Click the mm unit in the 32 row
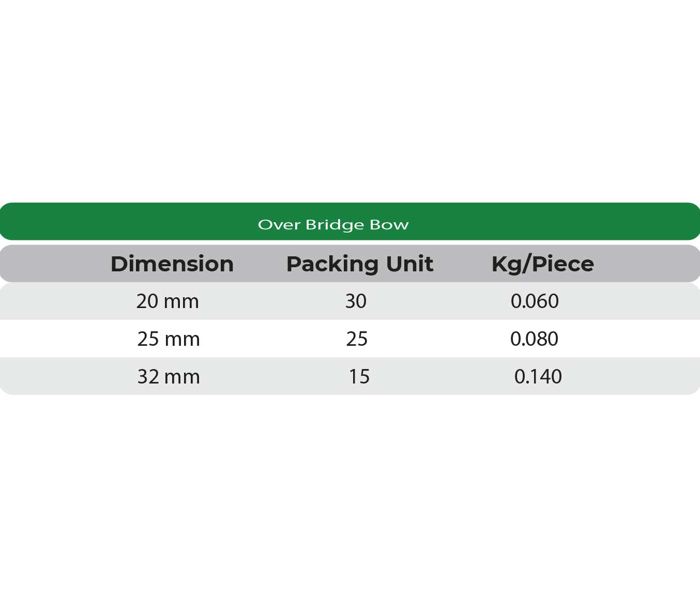 pyautogui.click(x=182, y=377)
